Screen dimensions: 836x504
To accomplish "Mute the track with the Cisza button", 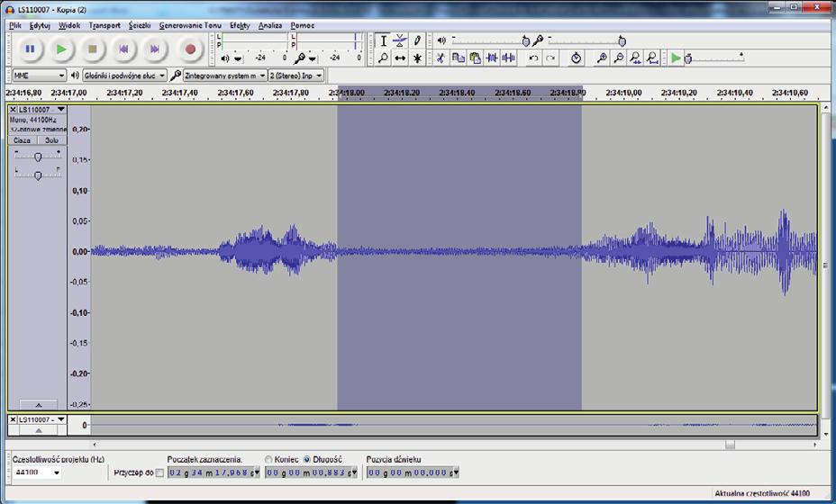I will (23, 140).
